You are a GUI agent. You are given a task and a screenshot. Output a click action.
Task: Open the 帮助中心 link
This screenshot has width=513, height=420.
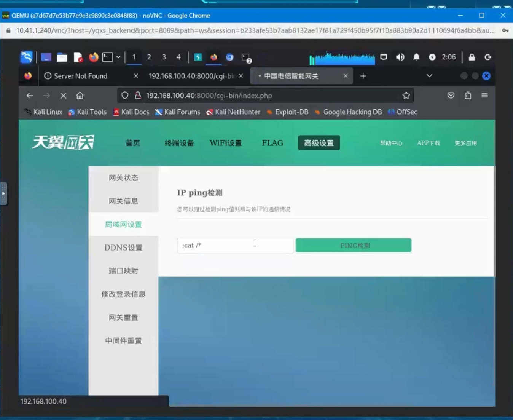tap(391, 143)
